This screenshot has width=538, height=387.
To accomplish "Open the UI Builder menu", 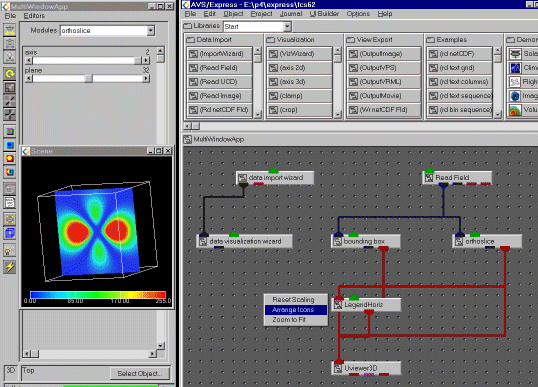I will point(324,14).
